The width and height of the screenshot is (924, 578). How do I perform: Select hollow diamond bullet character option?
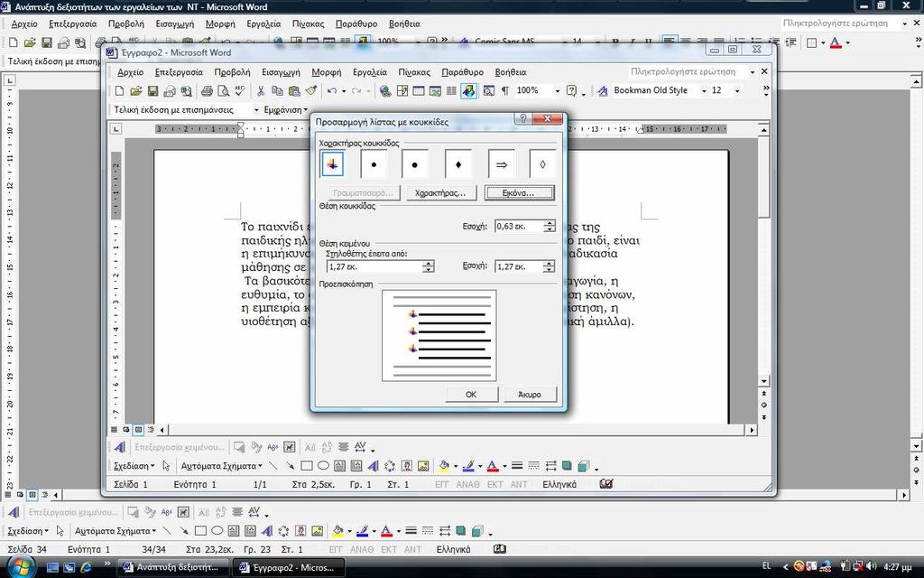542,164
